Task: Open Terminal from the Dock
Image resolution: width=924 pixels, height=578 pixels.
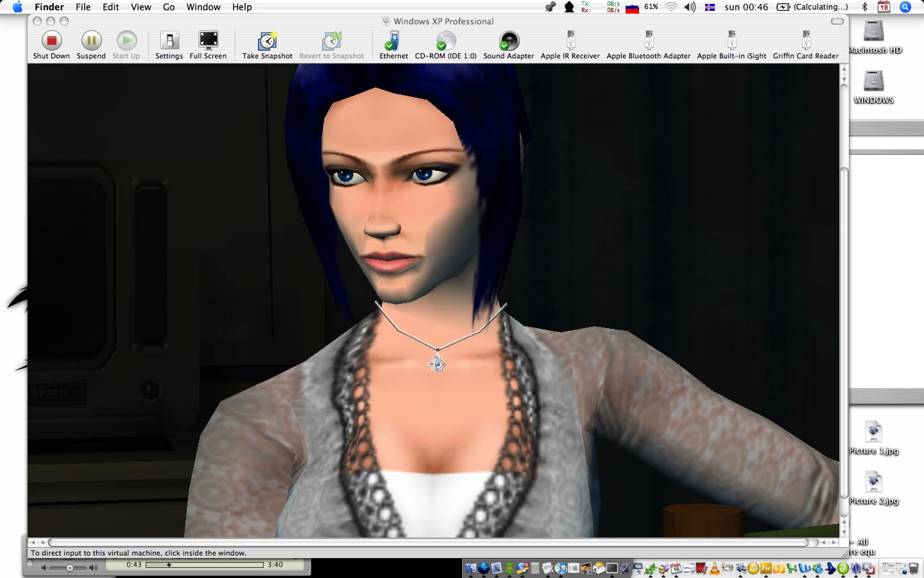Action: pyautogui.click(x=612, y=568)
